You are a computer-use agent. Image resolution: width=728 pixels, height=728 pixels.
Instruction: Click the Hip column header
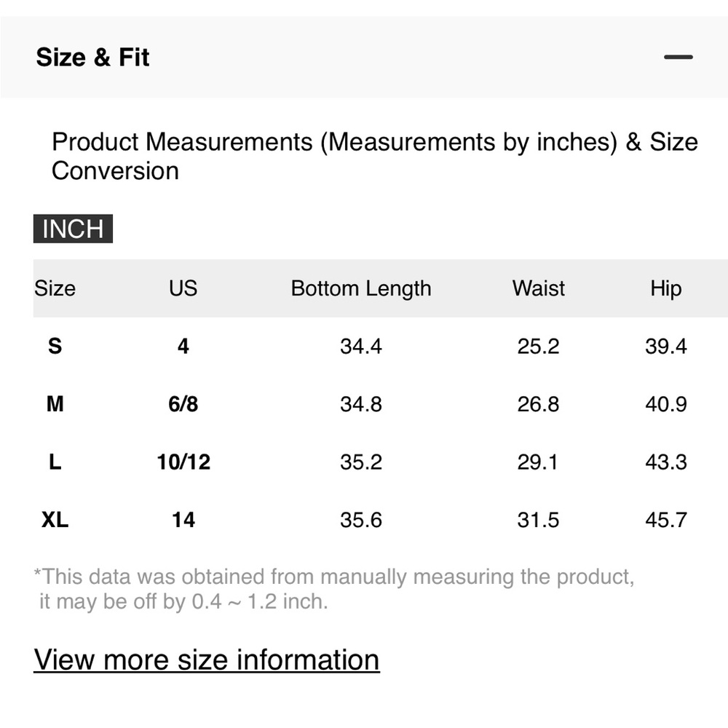pos(665,288)
